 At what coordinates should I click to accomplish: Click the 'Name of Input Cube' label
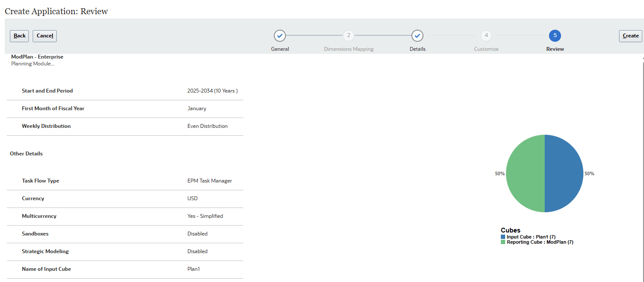(46, 269)
